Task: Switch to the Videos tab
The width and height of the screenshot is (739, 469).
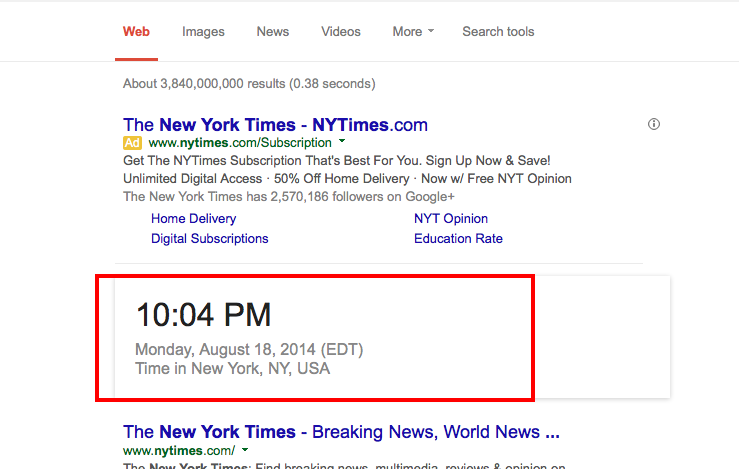Action: click(341, 32)
